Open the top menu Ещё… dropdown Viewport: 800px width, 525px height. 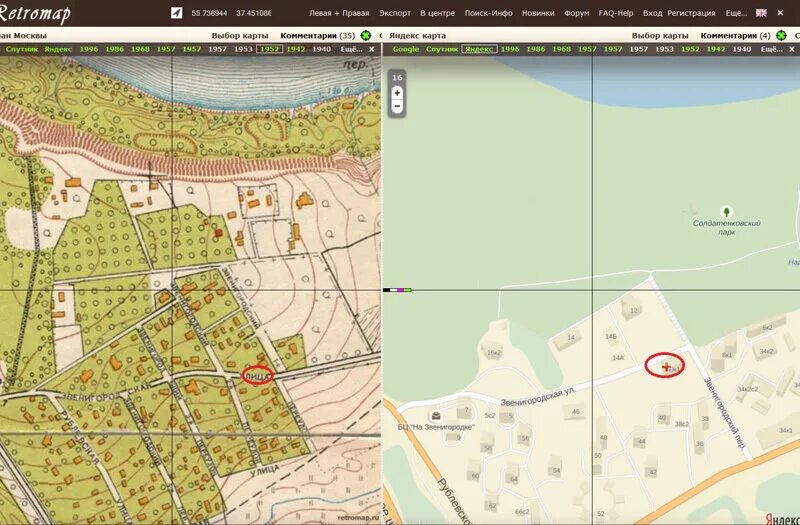coord(736,13)
